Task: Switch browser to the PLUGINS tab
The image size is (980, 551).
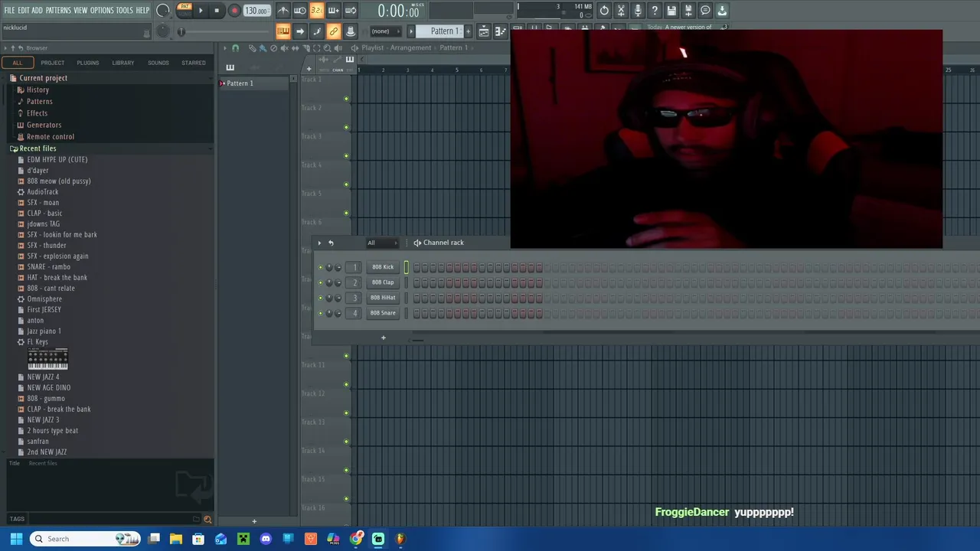Action: [87, 63]
